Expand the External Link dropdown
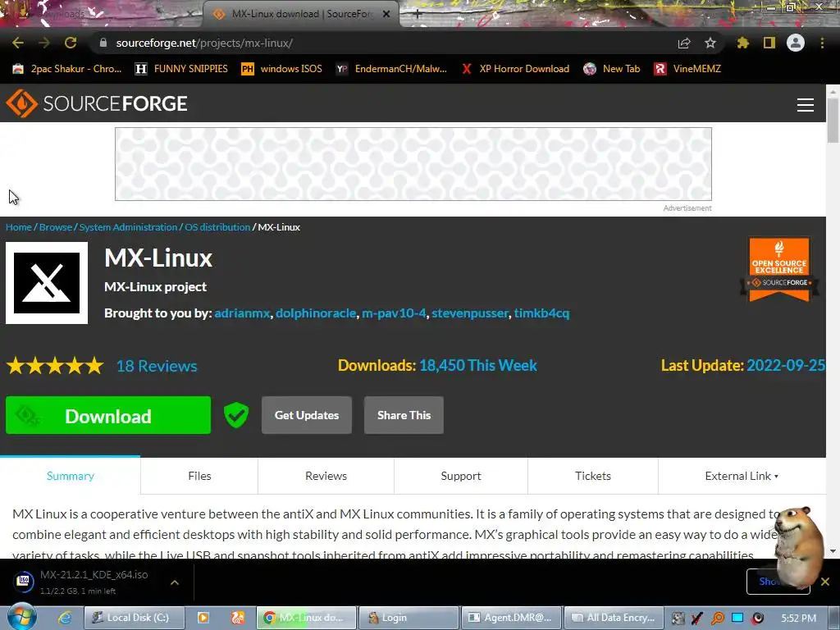 pos(742,476)
